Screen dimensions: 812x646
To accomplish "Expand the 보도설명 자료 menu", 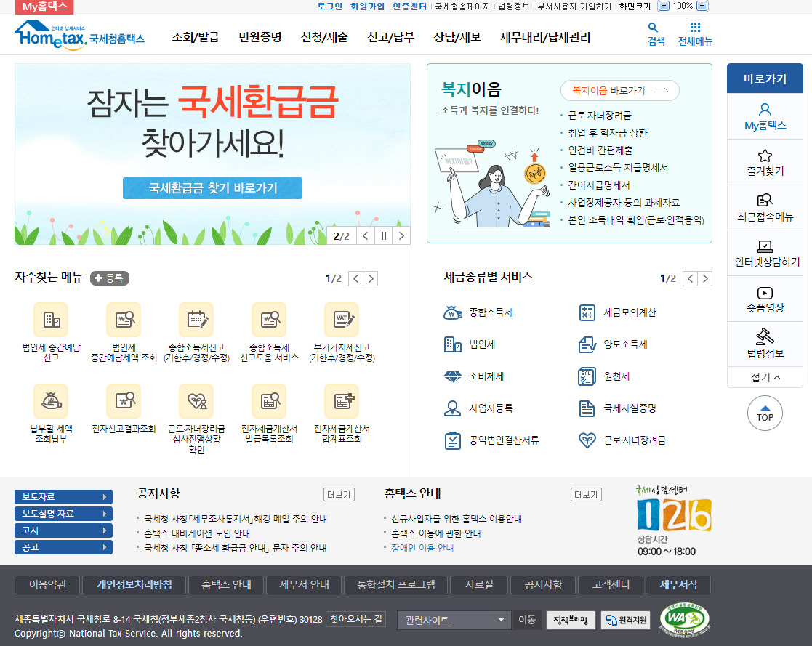I will coord(64,514).
